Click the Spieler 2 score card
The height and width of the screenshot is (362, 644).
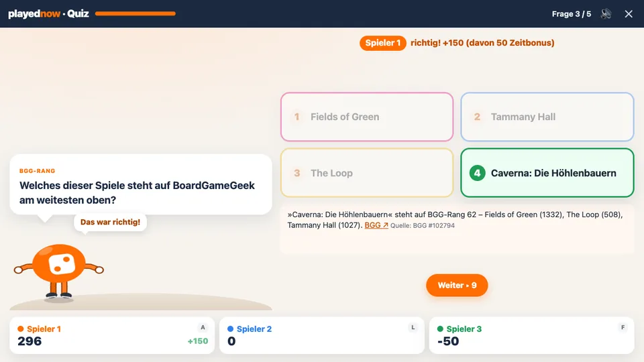click(x=321, y=335)
